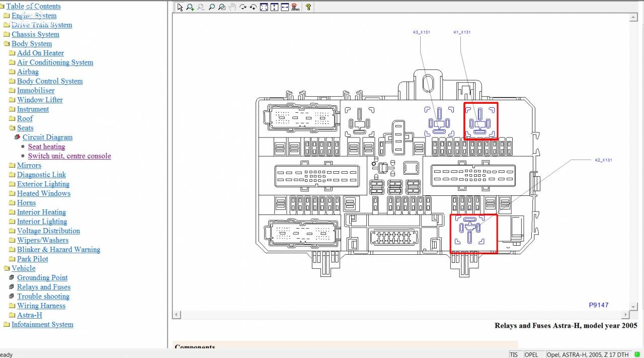
Task: Click the rotate arrow with minus sign
Action: click(243, 7)
